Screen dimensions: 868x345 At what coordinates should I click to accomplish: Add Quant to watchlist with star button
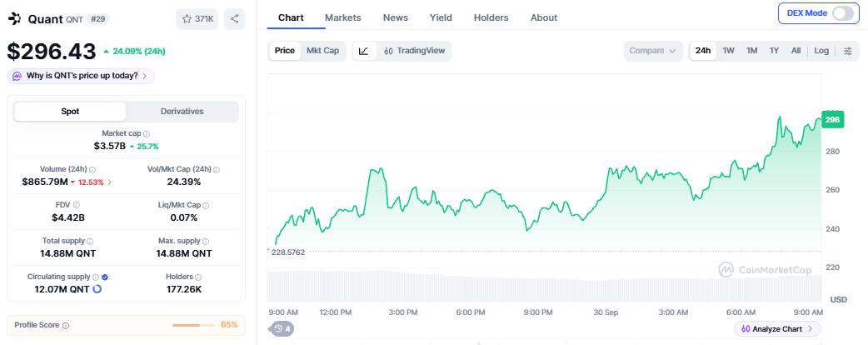tap(197, 19)
